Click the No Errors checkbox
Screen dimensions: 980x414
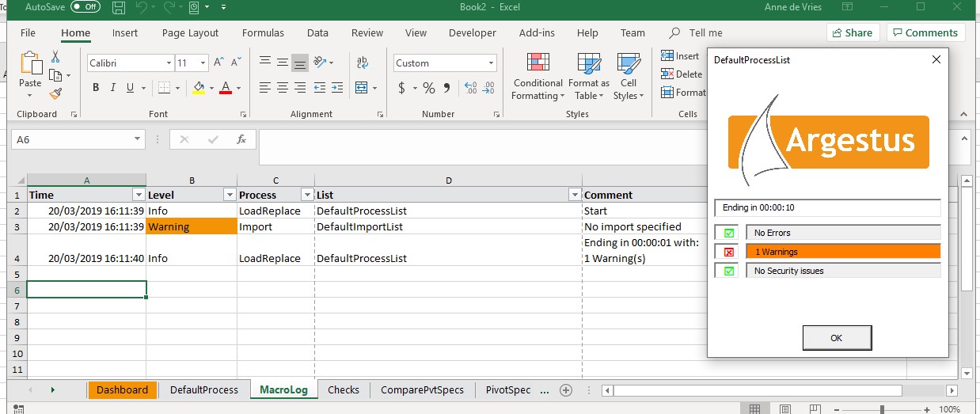(x=729, y=233)
